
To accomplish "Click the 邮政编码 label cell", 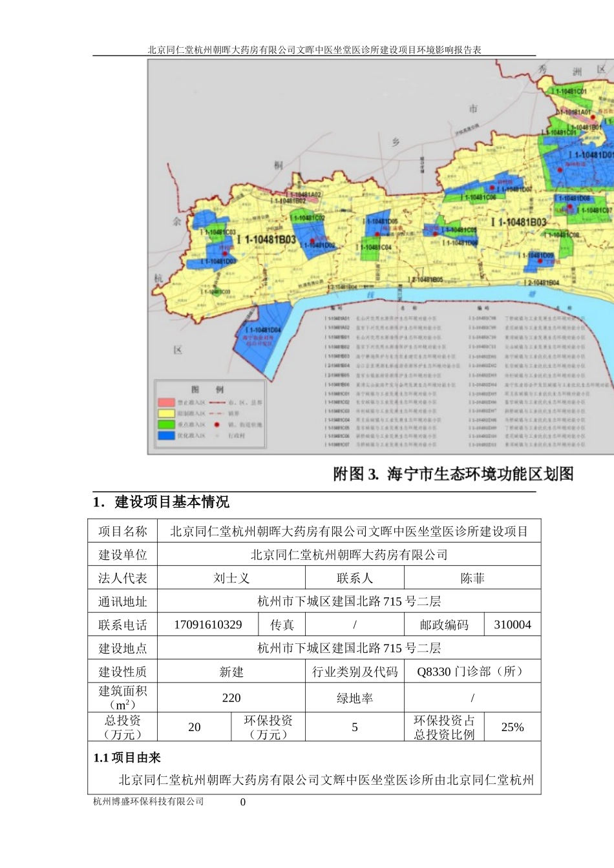I will [444, 625].
